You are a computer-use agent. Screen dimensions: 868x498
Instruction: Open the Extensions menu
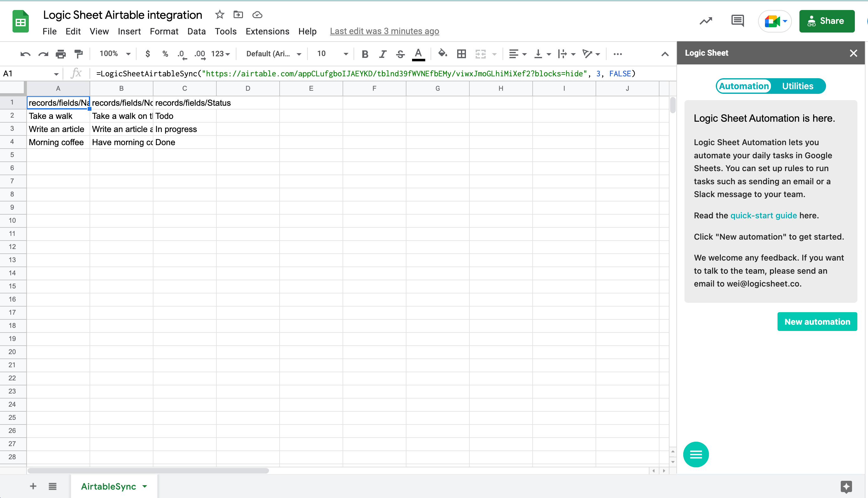[267, 31]
